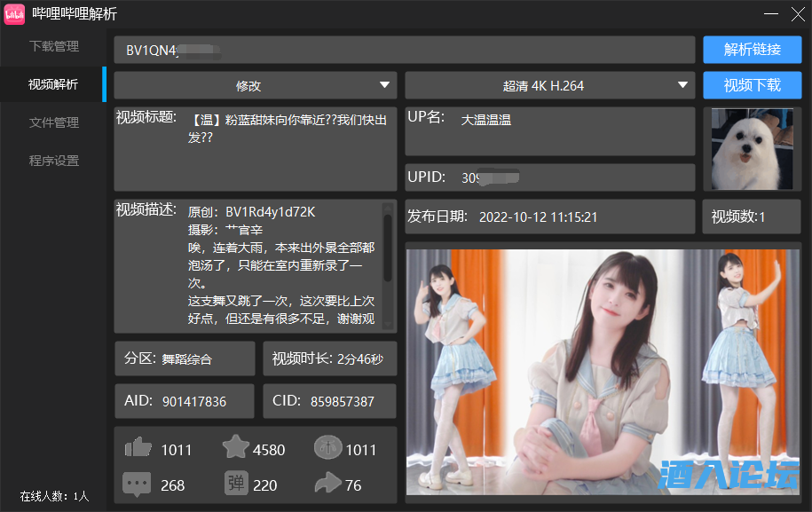The height and width of the screenshot is (512, 812).
Task: Click the pink bilibili app logo
Action: tap(12, 14)
